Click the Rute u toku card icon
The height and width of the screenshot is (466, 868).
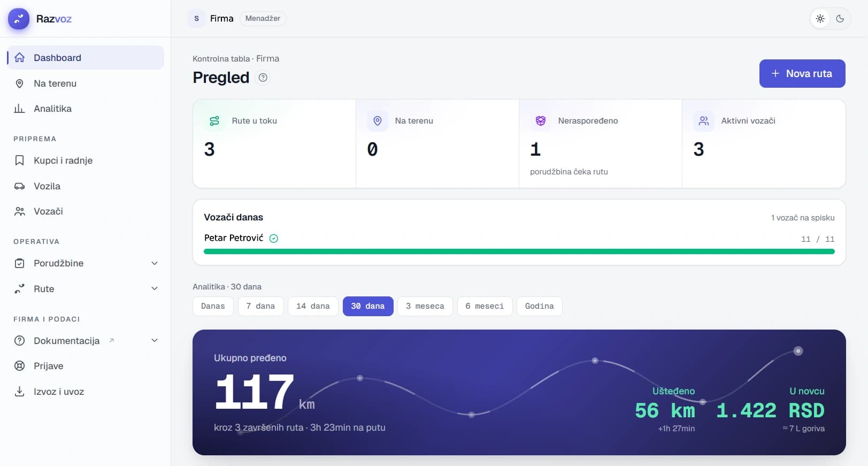pyautogui.click(x=214, y=121)
